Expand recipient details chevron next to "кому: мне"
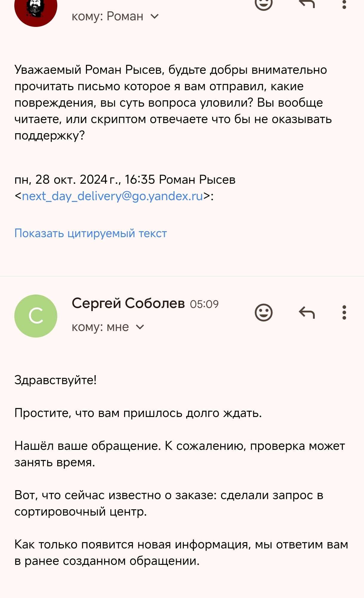Viewport: 364px width, 598px height. pyautogui.click(x=140, y=327)
